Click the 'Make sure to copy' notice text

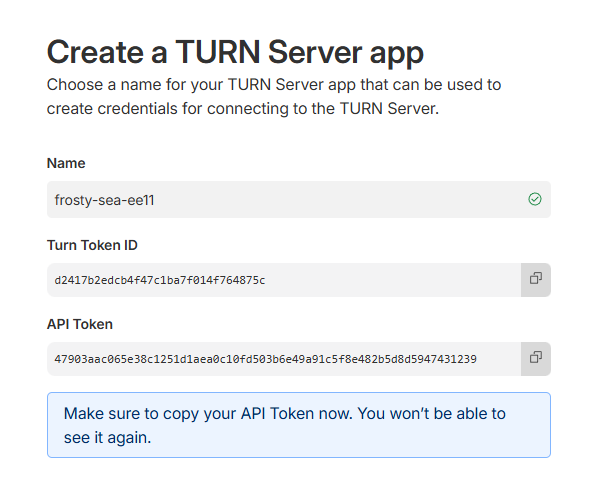coord(285,414)
